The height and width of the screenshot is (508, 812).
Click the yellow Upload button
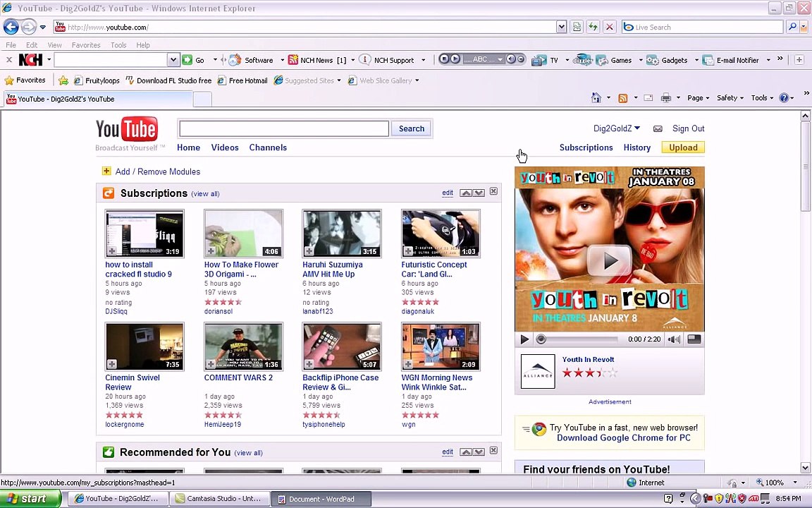(x=683, y=147)
